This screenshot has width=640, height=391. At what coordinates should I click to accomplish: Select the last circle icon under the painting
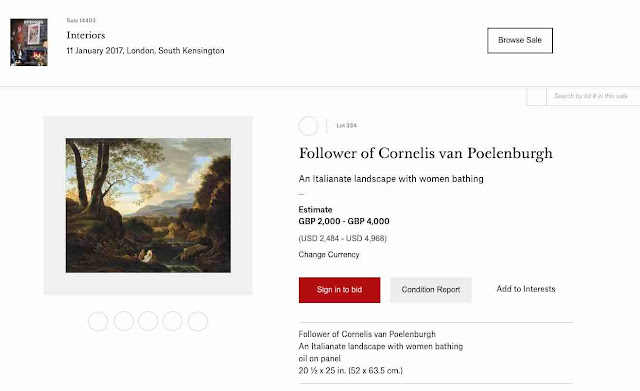[198, 321]
